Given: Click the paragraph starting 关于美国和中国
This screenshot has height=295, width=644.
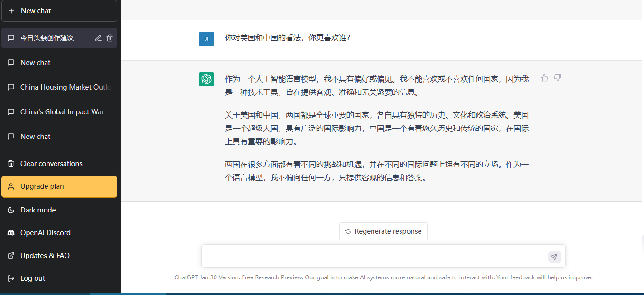Looking at the screenshot, I should click(x=377, y=128).
